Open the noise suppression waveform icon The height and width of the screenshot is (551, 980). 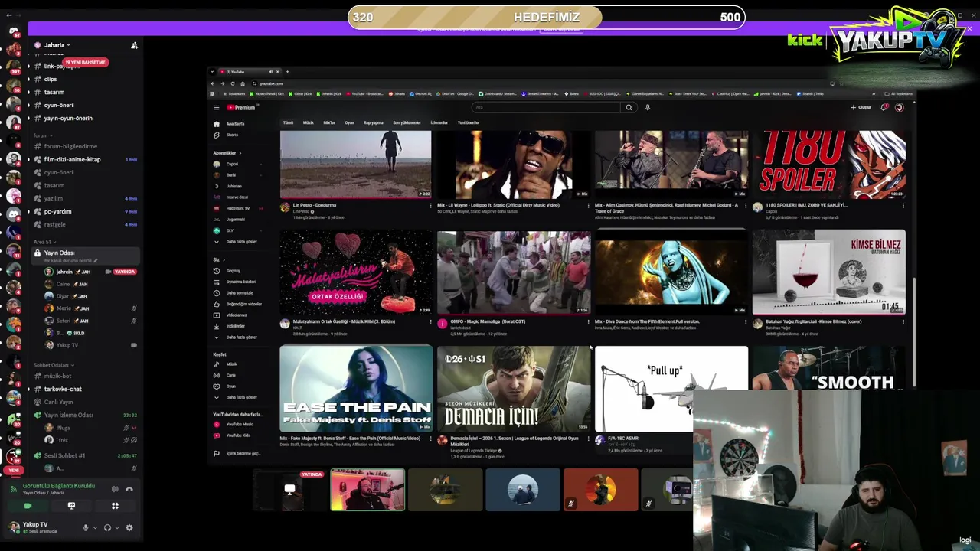(x=115, y=489)
